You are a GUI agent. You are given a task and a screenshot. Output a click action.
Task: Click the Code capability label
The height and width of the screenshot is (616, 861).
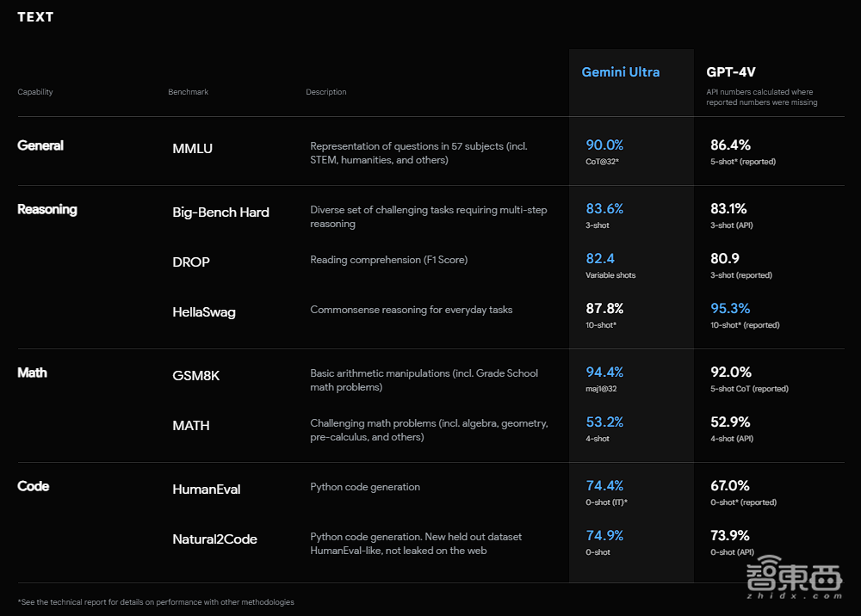pos(34,486)
